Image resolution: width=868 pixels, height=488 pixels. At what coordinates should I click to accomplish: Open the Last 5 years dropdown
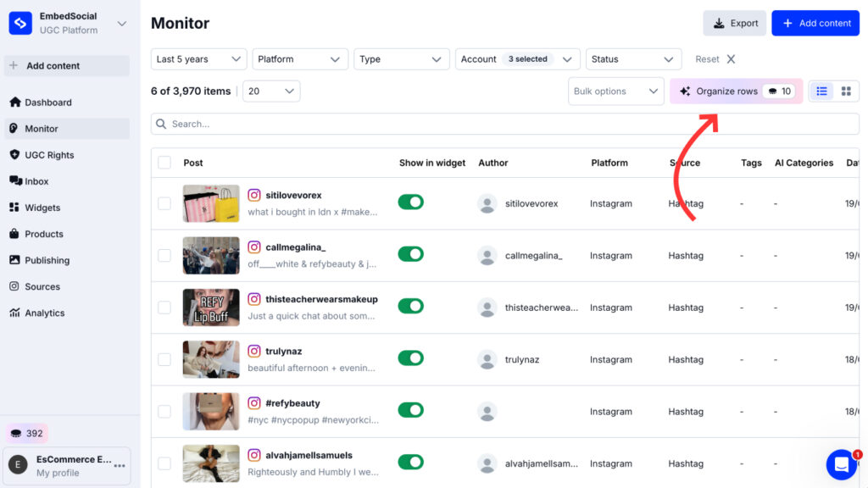[198, 59]
